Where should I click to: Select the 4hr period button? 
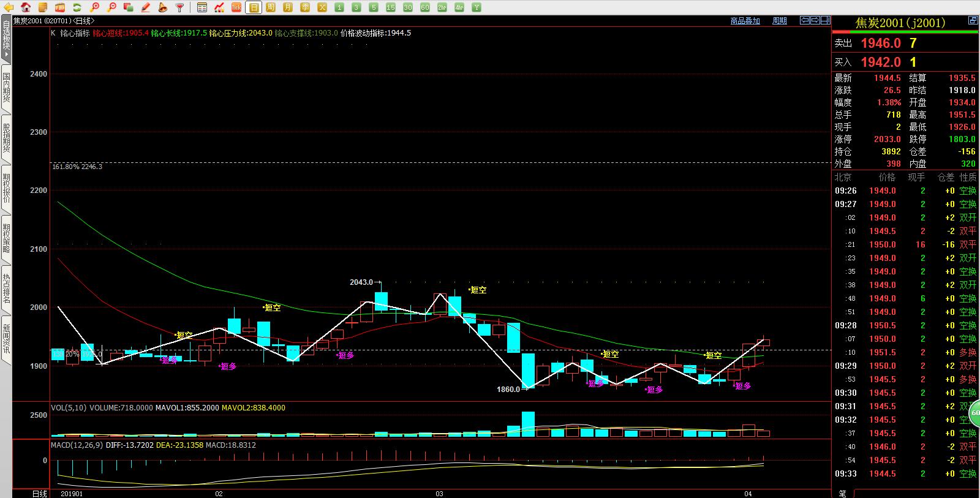[459, 7]
